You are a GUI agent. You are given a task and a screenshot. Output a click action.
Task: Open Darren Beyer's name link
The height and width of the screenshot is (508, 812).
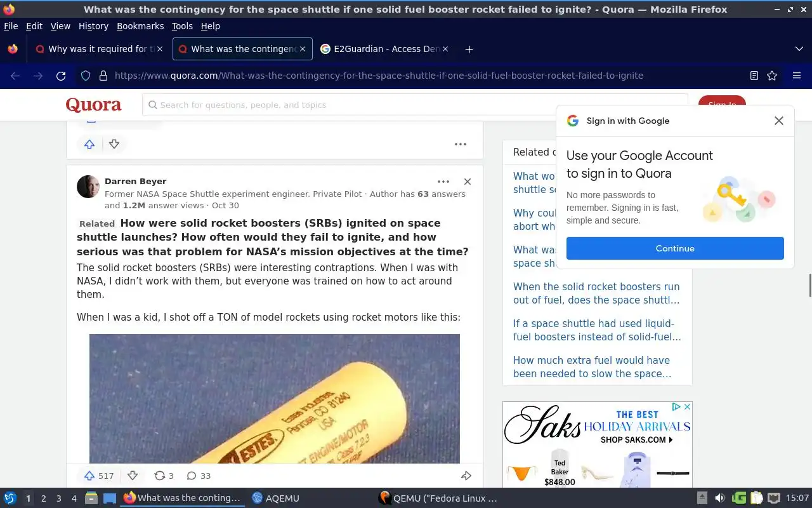[135, 181]
